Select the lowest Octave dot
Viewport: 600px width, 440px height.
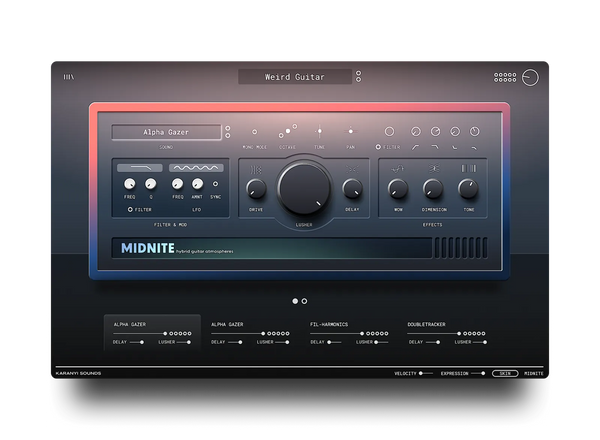281,135
